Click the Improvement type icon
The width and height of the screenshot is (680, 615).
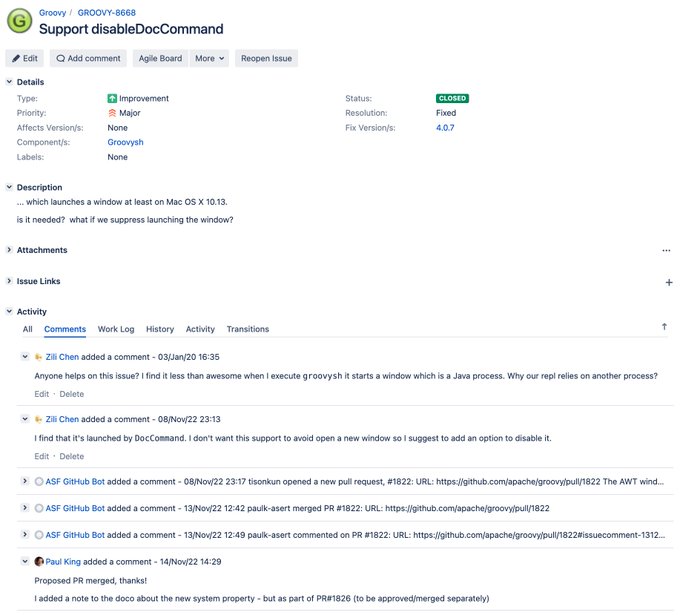click(112, 98)
